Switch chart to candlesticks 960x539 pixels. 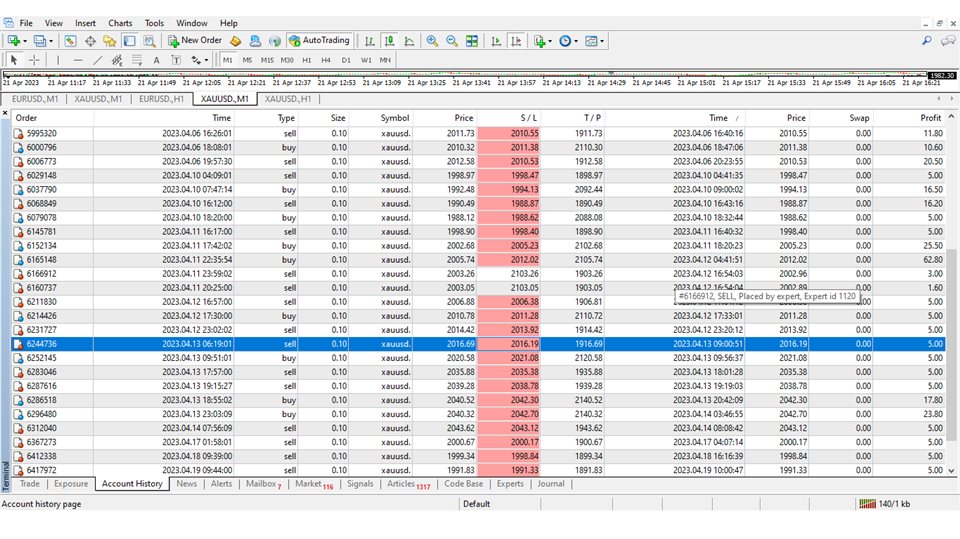pyautogui.click(x=389, y=41)
